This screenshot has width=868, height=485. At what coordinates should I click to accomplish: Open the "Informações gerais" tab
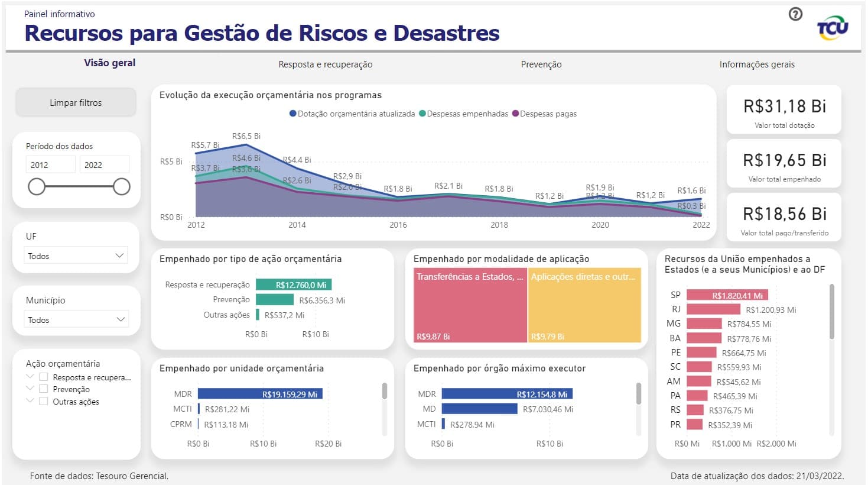click(757, 64)
